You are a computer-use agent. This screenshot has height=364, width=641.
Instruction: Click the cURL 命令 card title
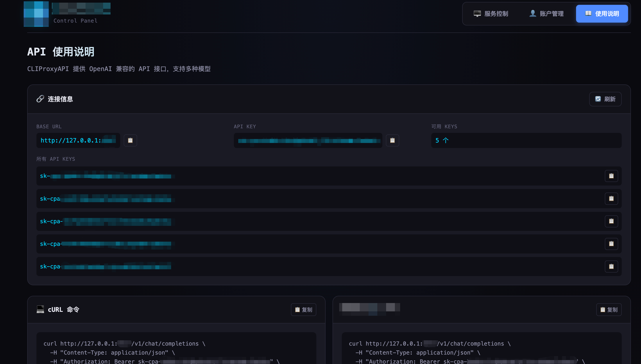pos(64,309)
